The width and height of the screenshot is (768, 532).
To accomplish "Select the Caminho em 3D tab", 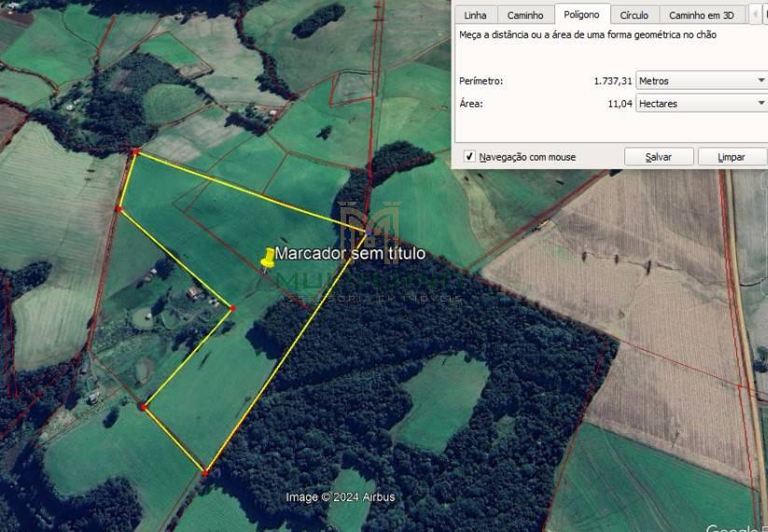I will click(x=701, y=15).
